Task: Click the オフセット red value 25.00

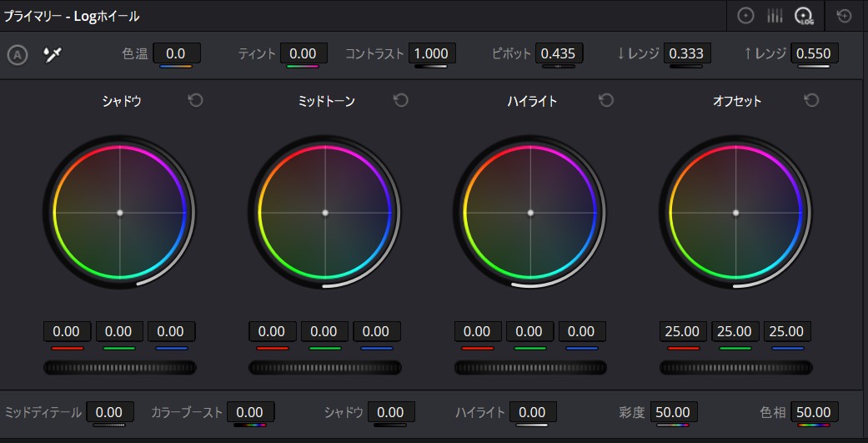Action: coord(684,331)
